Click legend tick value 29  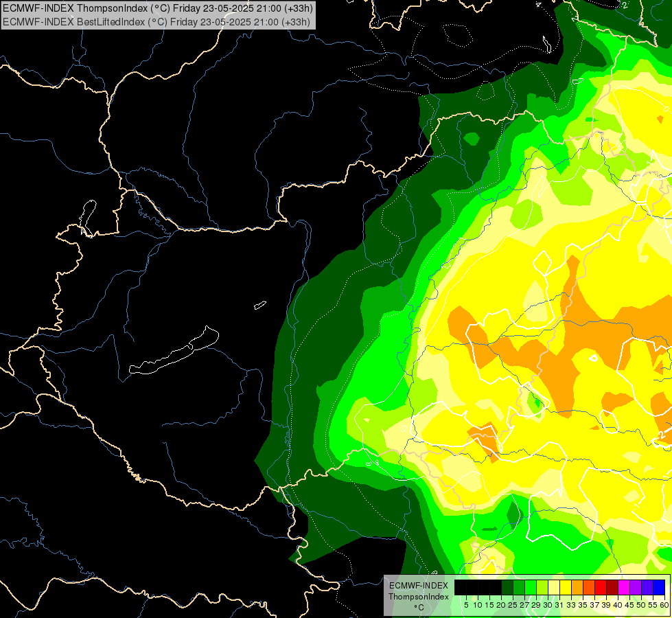click(535, 605)
